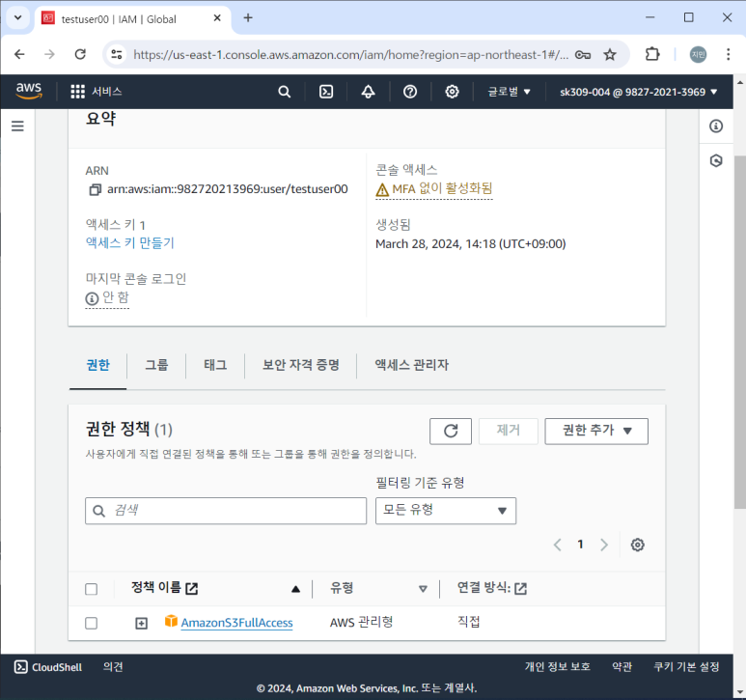
Task: Switch to the 액세스 관리자 tab
Action: pyautogui.click(x=411, y=365)
